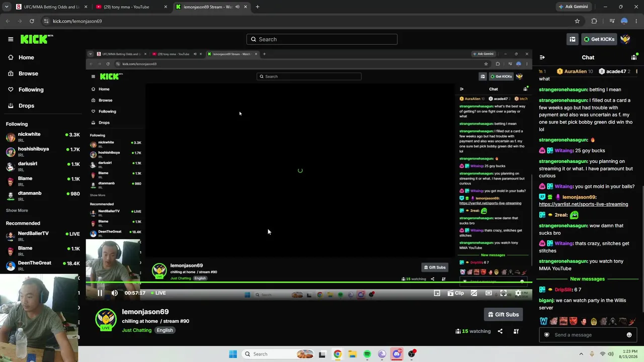Image resolution: width=644 pixels, height=362 pixels.
Task: Open a new browser tab
Action: pyautogui.click(x=257, y=7)
